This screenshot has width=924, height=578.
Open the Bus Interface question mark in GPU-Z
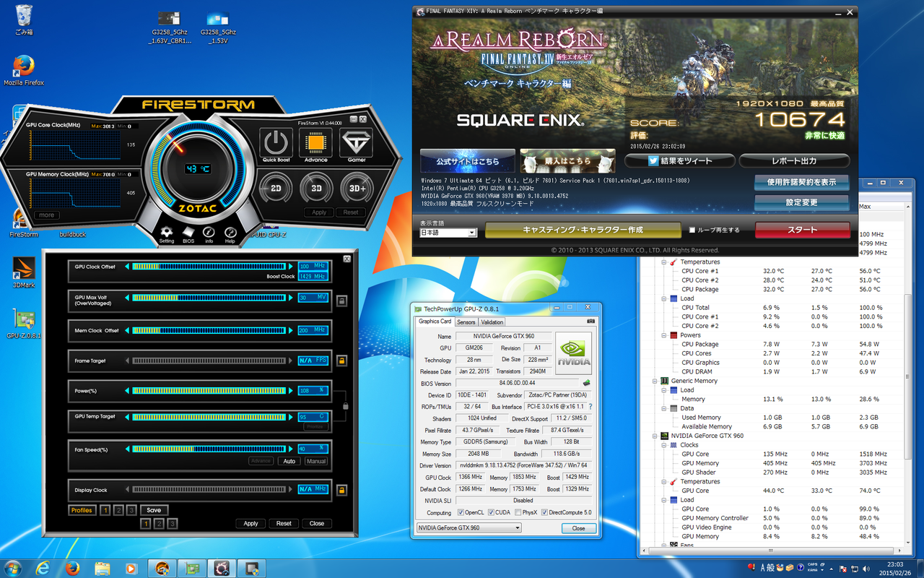coord(590,407)
